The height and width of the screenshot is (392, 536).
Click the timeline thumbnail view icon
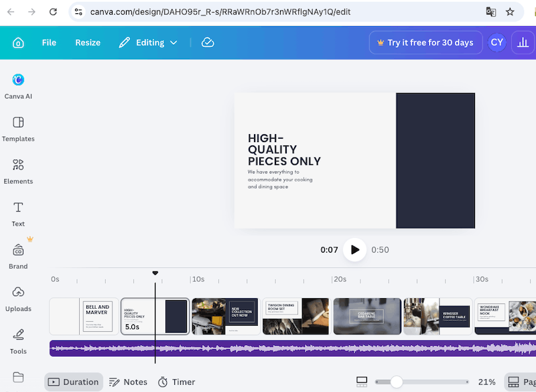click(362, 382)
